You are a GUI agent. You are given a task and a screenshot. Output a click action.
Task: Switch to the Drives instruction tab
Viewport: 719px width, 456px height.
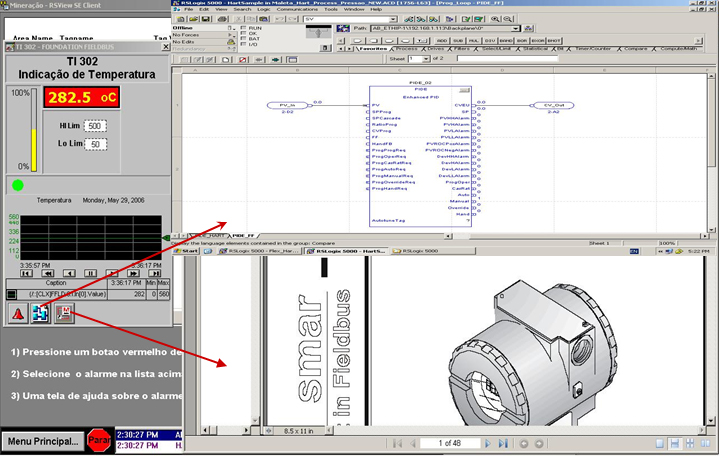tap(436, 49)
